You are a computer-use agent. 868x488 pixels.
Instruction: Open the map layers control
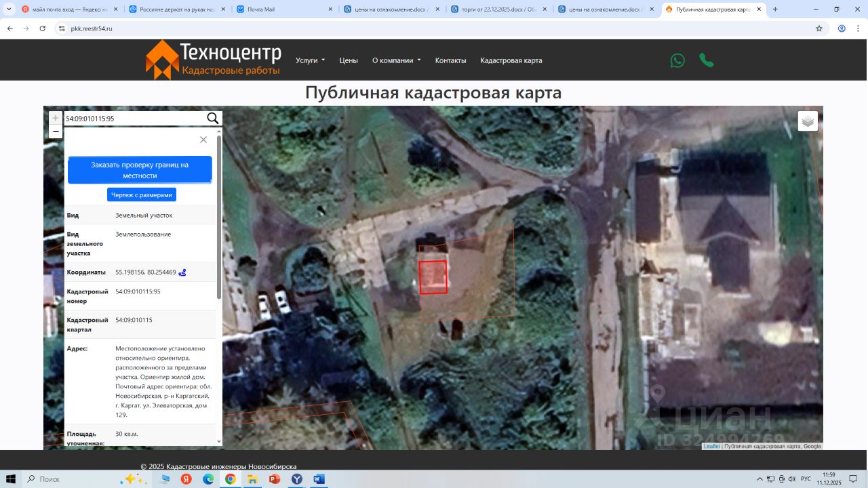pyautogui.click(x=808, y=121)
